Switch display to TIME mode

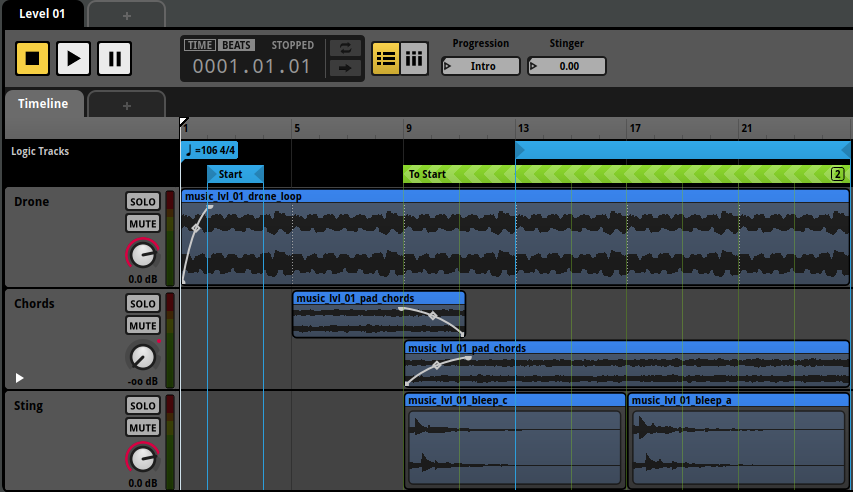pyautogui.click(x=200, y=45)
